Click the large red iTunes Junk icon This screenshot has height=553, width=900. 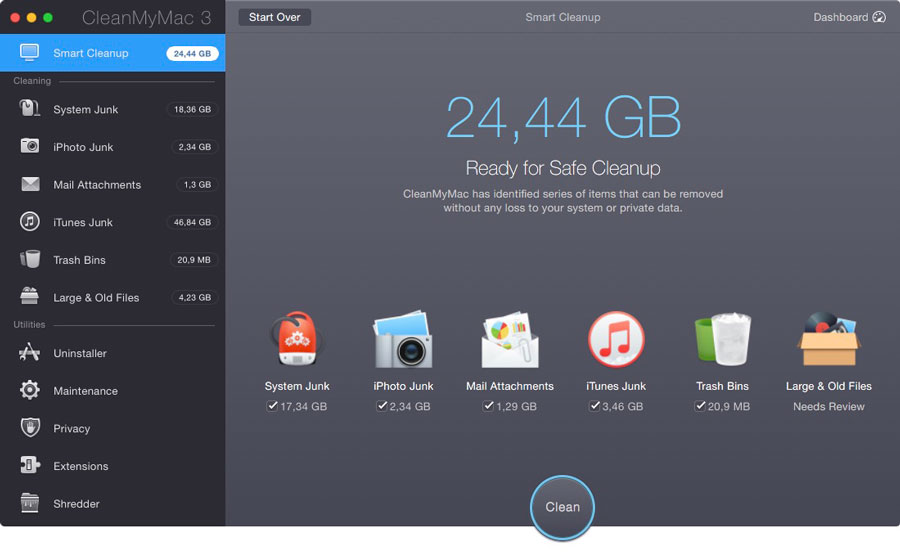[x=616, y=339]
